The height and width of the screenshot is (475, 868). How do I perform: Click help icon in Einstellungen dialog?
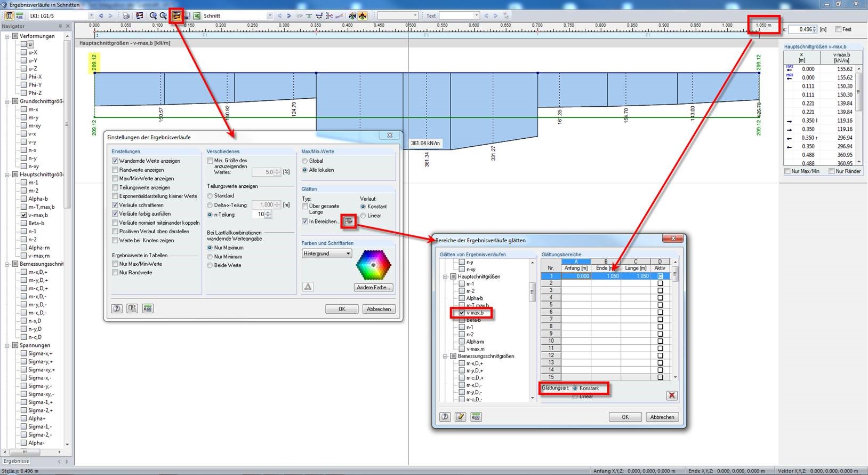pyautogui.click(x=117, y=308)
